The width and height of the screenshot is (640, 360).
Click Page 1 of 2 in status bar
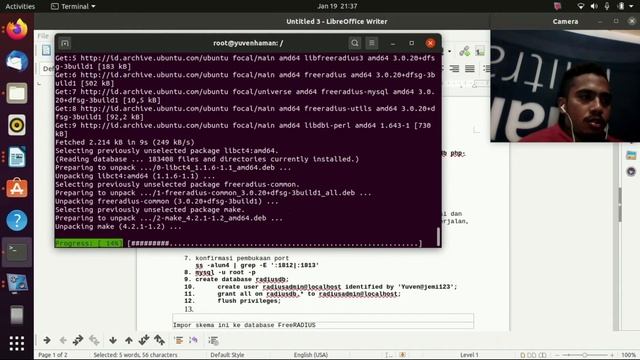[x=53, y=355]
